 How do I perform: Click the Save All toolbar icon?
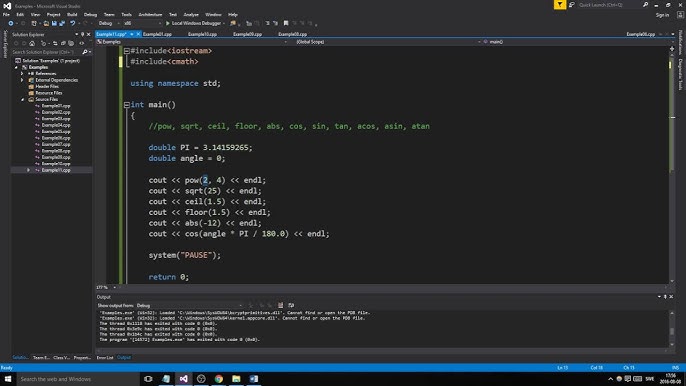click(62, 23)
